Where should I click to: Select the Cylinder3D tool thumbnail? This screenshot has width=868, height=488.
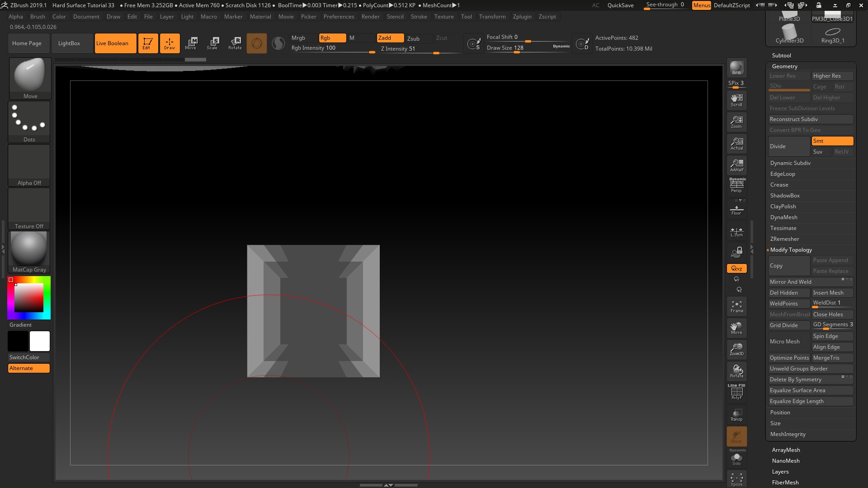pos(789,33)
